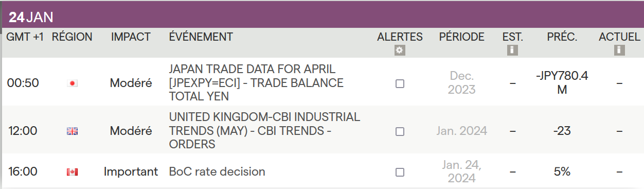
Task: Sort by the GMT +1 time column
Action: click(x=25, y=37)
